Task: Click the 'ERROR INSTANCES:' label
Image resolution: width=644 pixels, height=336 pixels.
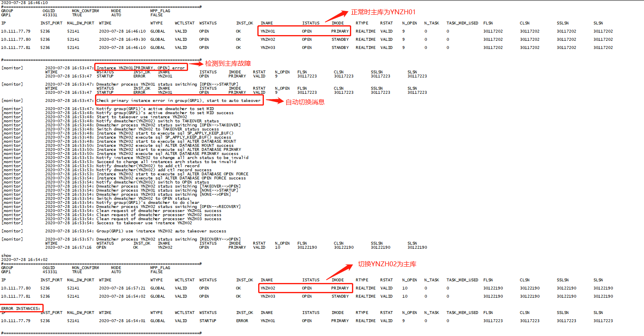Action: click(x=21, y=309)
